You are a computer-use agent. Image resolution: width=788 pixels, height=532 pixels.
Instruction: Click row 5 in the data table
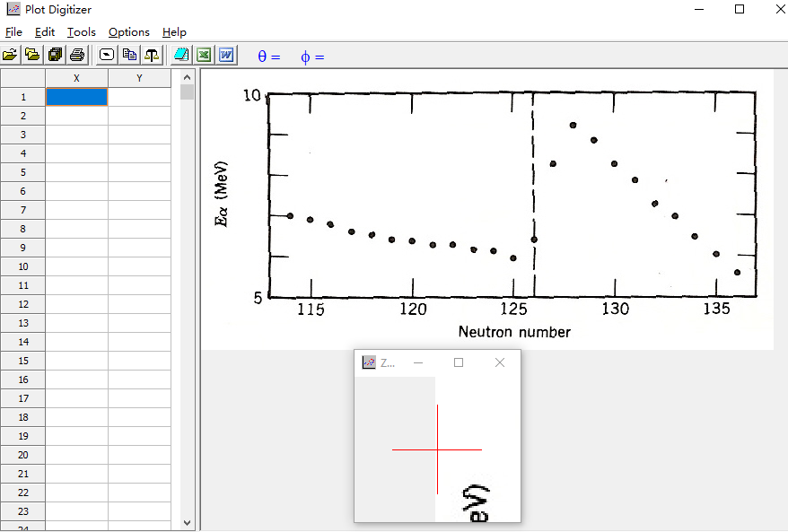click(x=22, y=172)
